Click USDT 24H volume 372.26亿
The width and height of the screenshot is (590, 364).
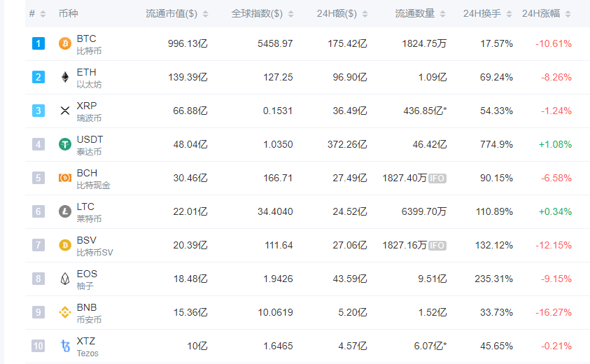point(347,144)
